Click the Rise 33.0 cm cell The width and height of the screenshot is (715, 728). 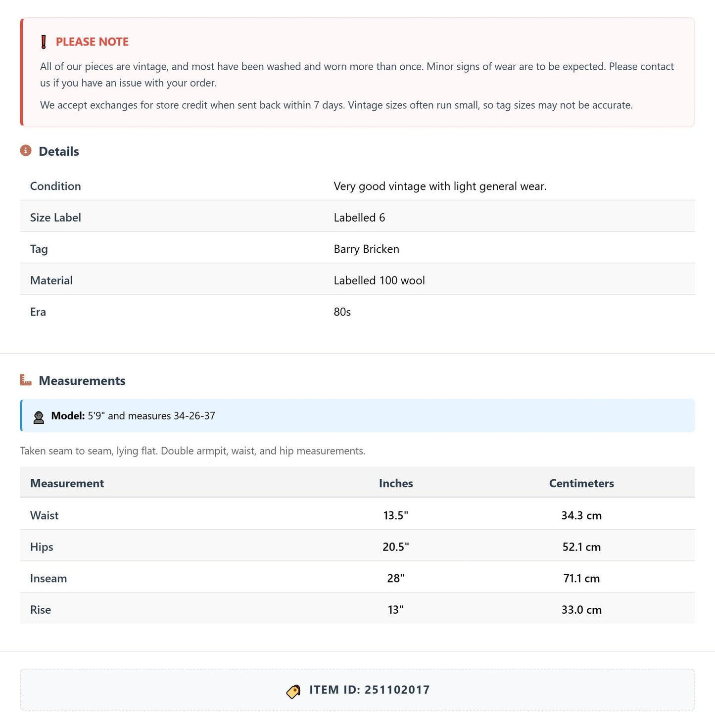click(x=581, y=610)
